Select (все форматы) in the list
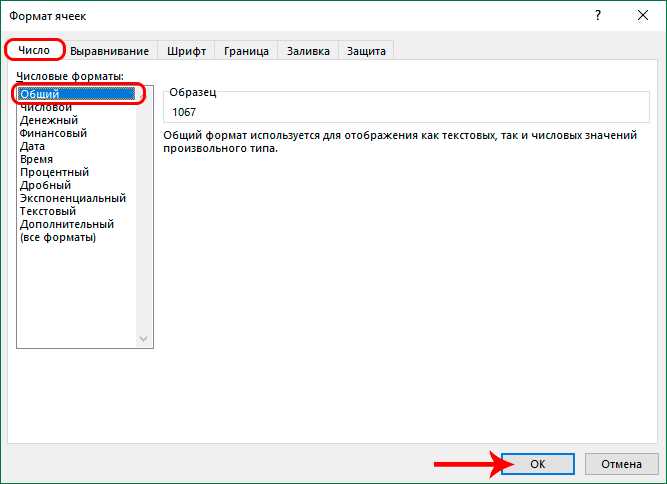667x484 pixels. pyautogui.click(x=77, y=237)
